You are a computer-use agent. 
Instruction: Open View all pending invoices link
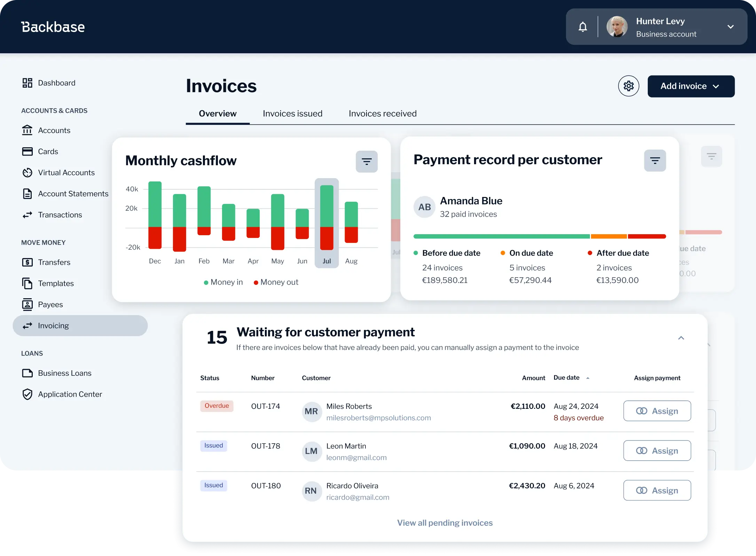pos(444,523)
